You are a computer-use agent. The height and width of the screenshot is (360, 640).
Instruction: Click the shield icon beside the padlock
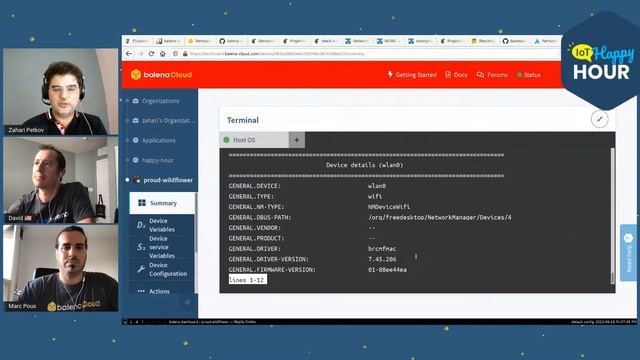175,53
